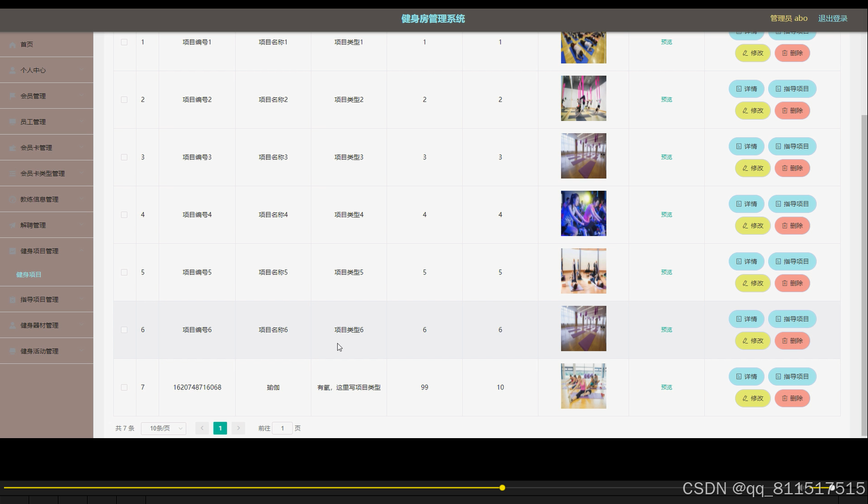Select checkbox for row 2
This screenshot has width=868, height=504.
(124, 100)
